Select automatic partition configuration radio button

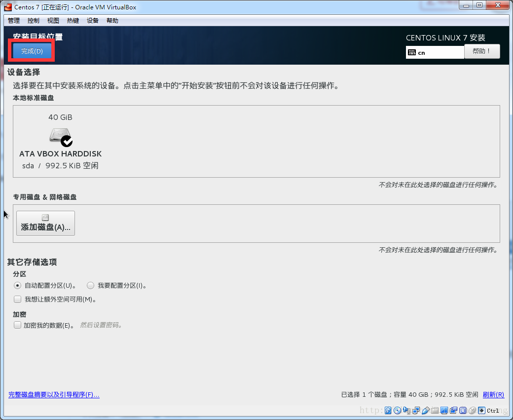point(17,285)
